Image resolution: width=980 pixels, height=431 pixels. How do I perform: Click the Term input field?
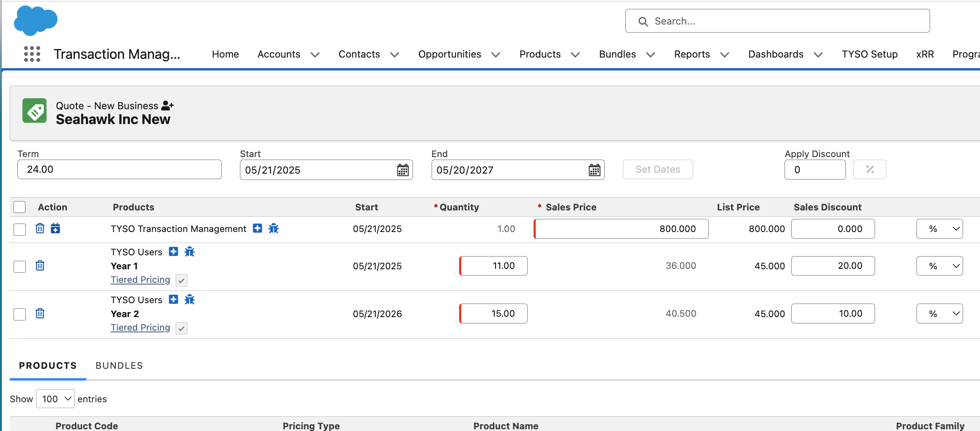119,169
